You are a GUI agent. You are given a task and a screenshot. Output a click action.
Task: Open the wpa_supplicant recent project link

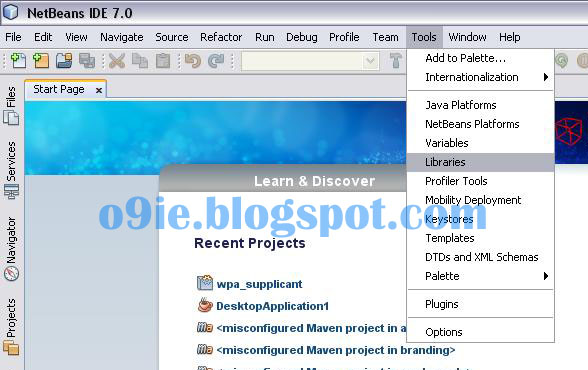pos(259,284)
